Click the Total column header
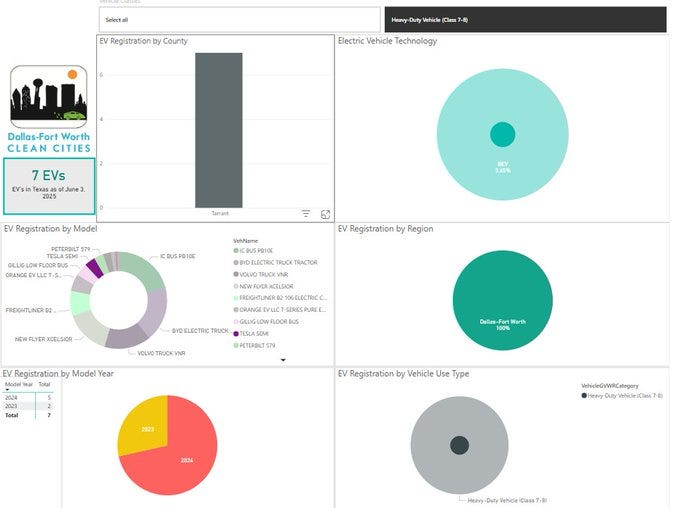 pos(44,384)
